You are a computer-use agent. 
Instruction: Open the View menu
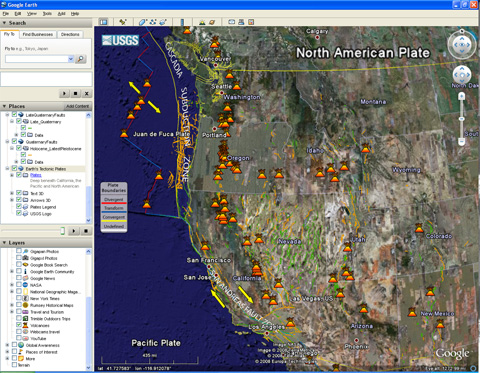pos(32,14)
